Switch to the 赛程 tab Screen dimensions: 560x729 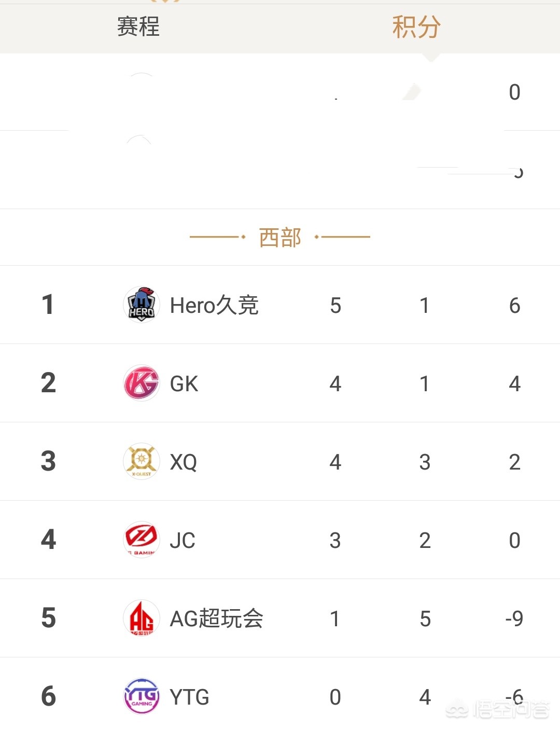(x=138, y=27)
